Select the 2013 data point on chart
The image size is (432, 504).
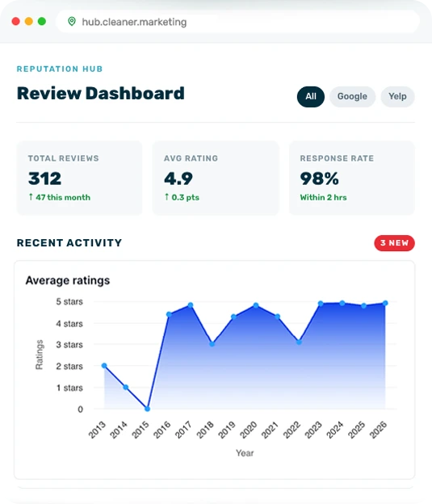[104, 365]
